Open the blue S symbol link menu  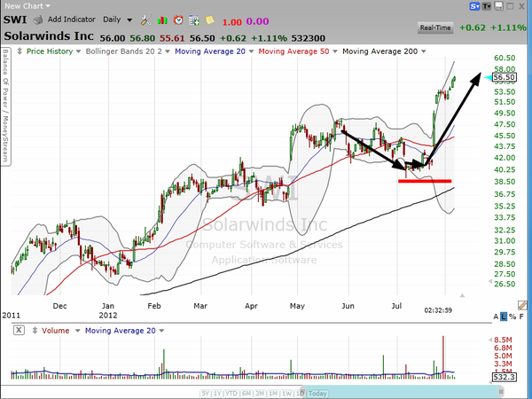(474, 6)
